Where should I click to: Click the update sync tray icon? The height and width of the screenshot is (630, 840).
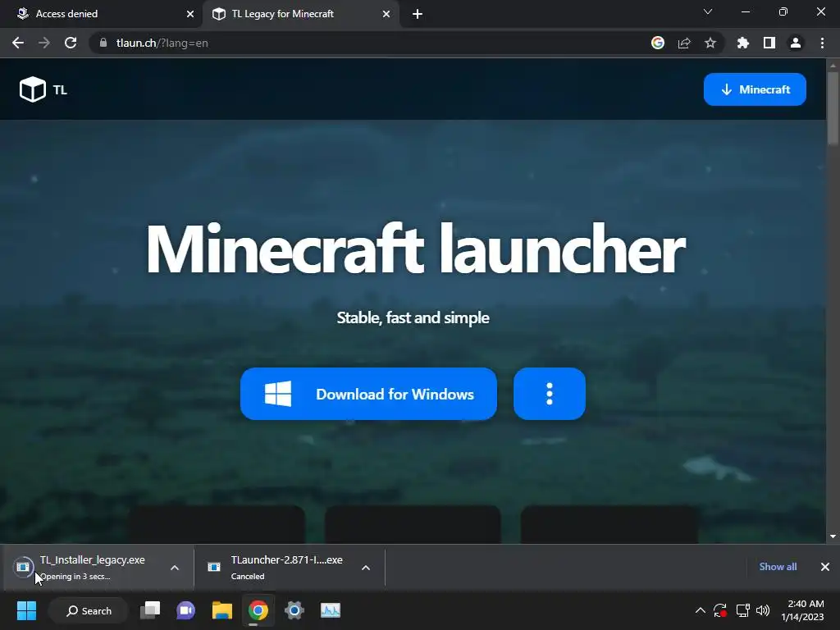point(720,610)
